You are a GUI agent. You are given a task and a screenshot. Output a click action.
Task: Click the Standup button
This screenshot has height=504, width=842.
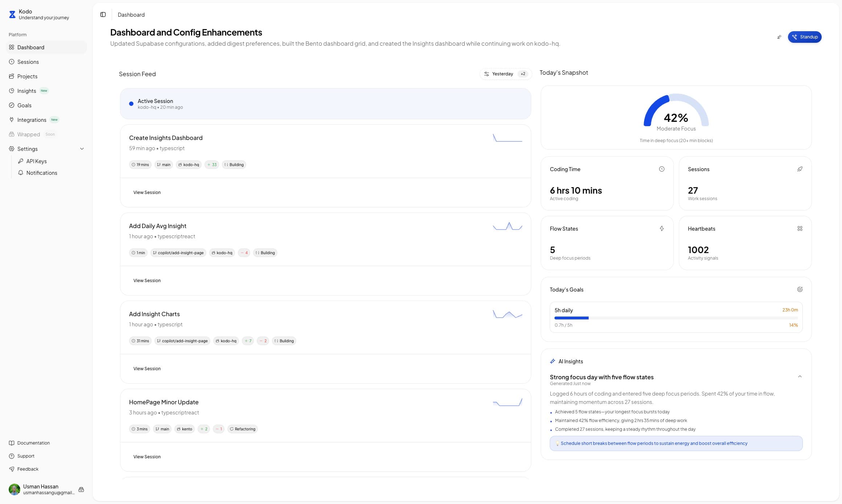[805, 37]
